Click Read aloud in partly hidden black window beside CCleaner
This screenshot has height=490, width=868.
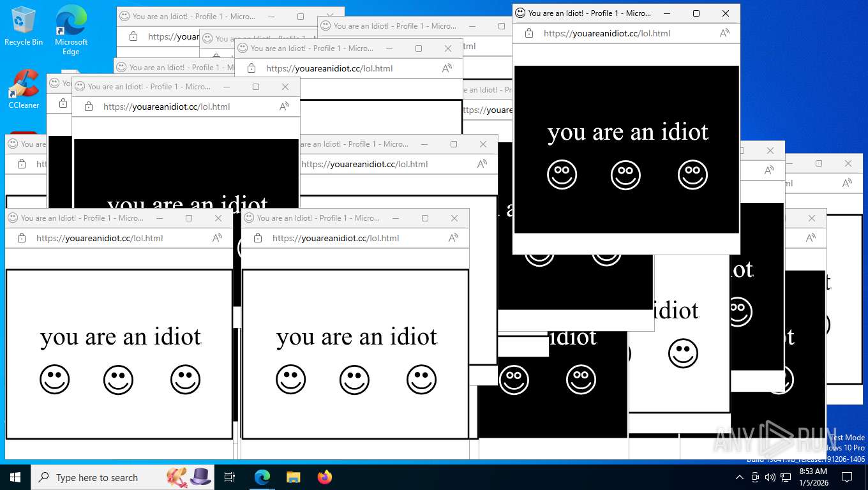284,107
